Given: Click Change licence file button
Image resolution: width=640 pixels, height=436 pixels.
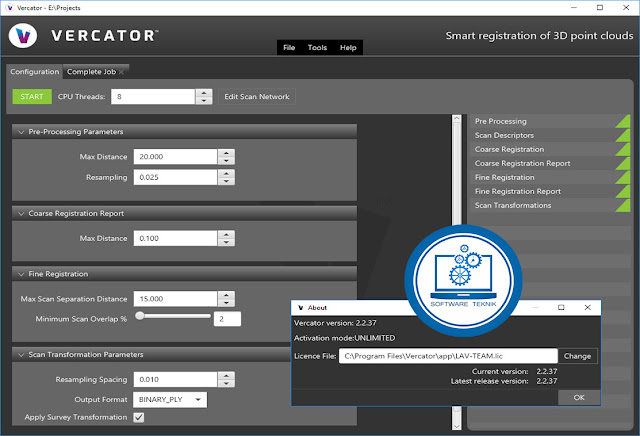Looking at the screenshot, I should tap(578, 356).
